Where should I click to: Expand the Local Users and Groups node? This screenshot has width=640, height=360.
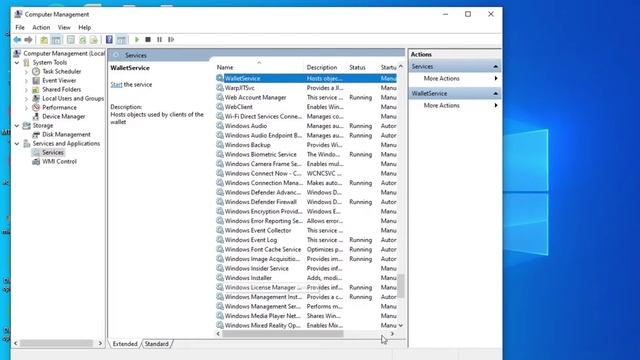point(26,98)
